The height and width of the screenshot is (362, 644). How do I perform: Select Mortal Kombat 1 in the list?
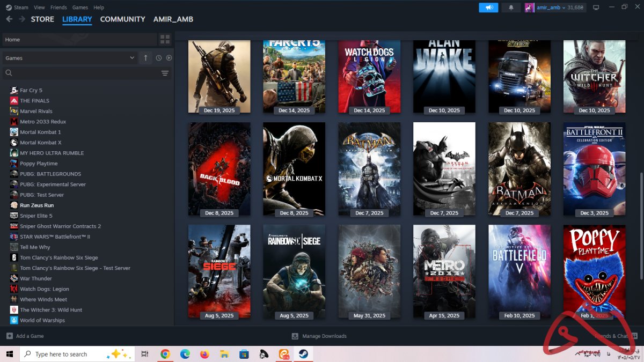coord(40,132)
